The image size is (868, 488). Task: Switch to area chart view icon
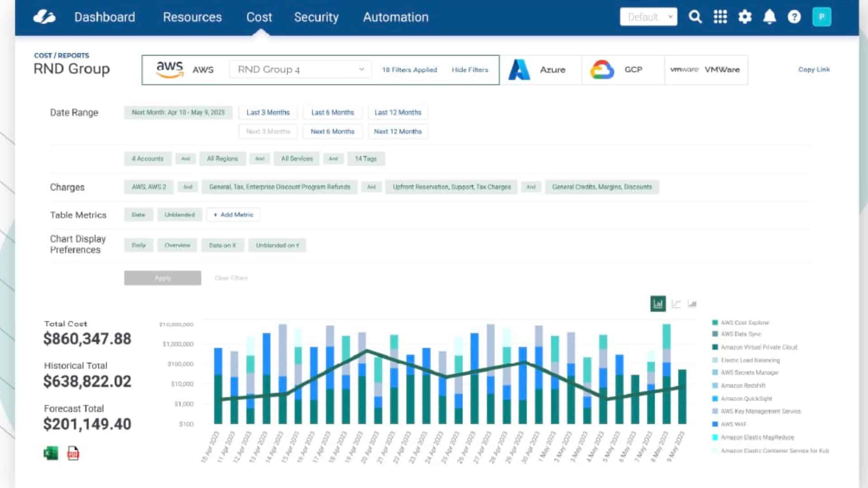(x=692, y=304)
